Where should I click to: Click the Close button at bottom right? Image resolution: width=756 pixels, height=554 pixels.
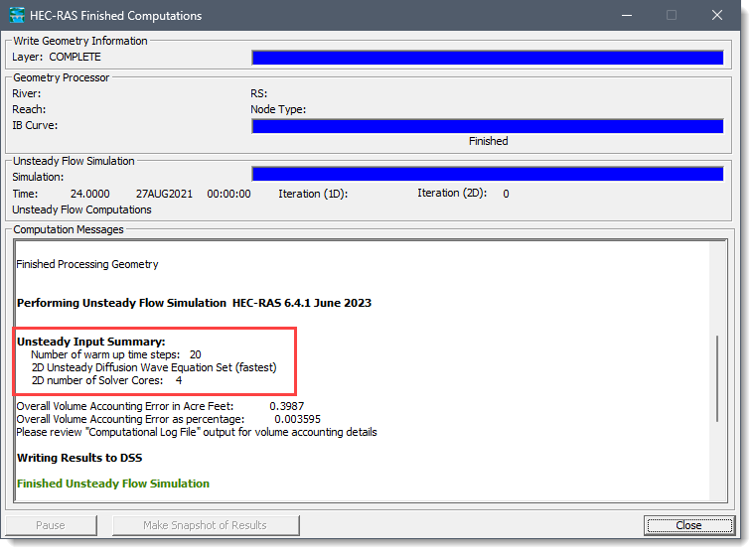tap(688, 525)
